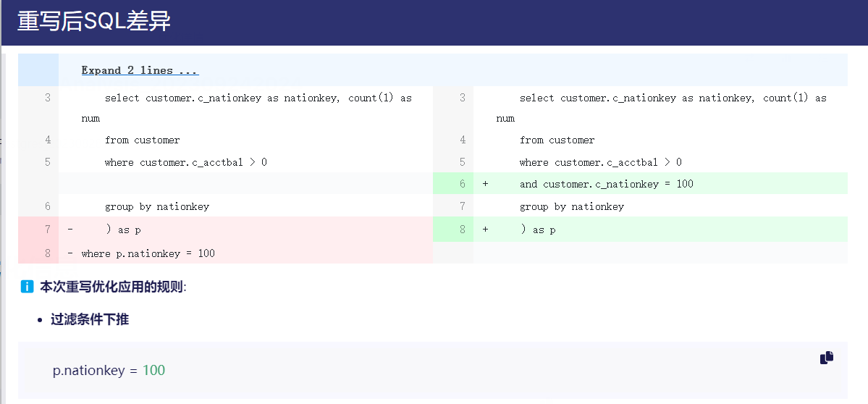Copy the p.nationkey code snippet
This screenshot has height=404, width=868.
[826, 358]
